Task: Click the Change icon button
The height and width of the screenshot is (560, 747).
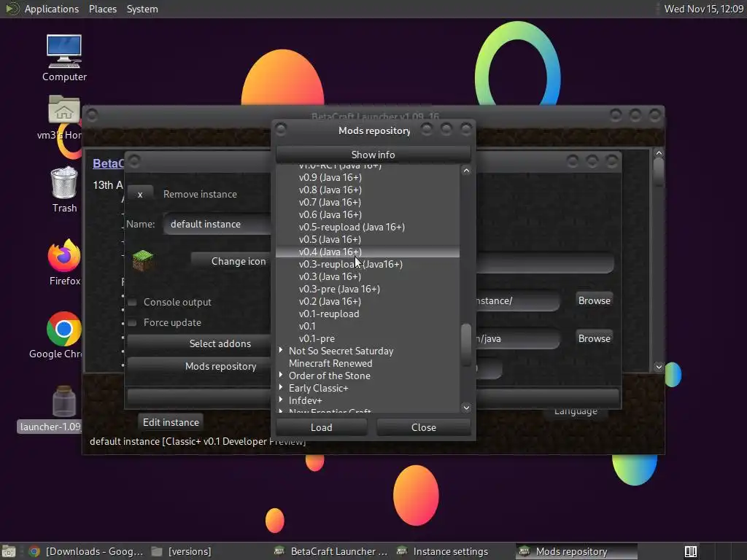Action: pyautogui.click(x=231, y=262)
